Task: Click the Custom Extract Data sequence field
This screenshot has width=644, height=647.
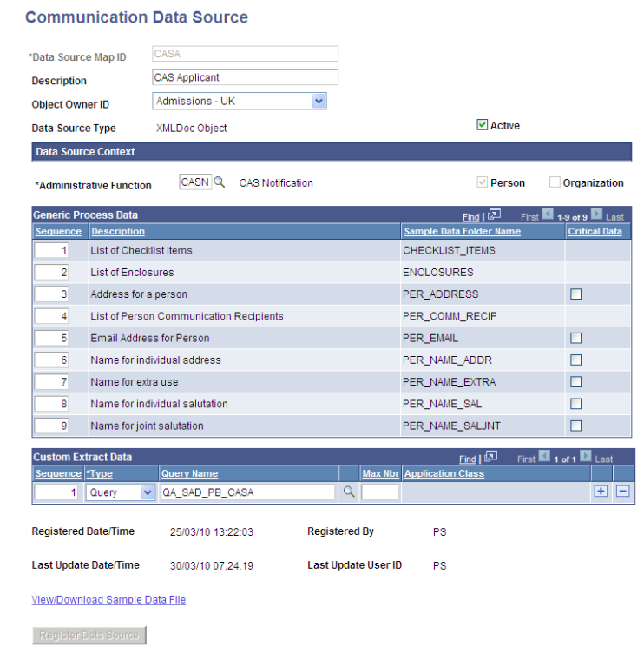Action: tap(56, 492)
